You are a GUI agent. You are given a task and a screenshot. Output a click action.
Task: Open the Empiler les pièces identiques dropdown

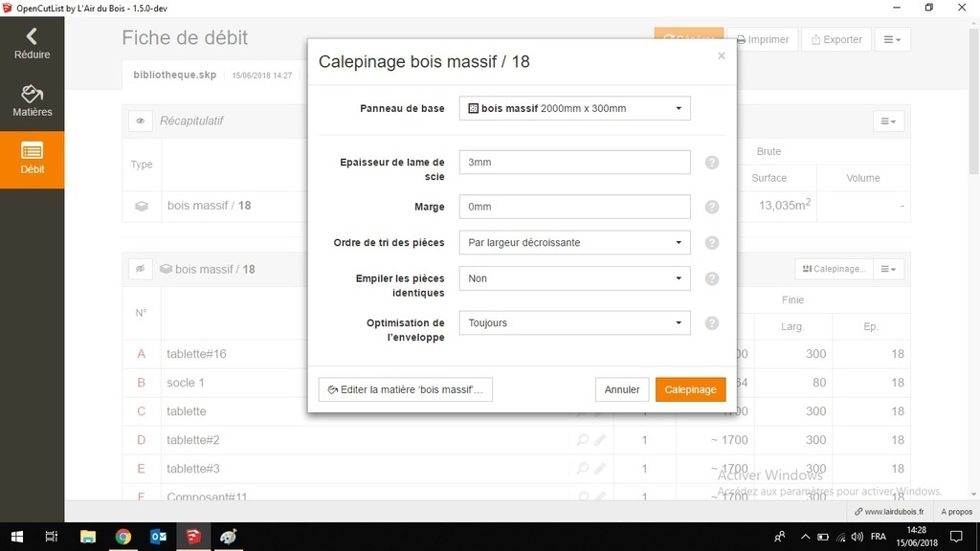(x=574, y=278)
